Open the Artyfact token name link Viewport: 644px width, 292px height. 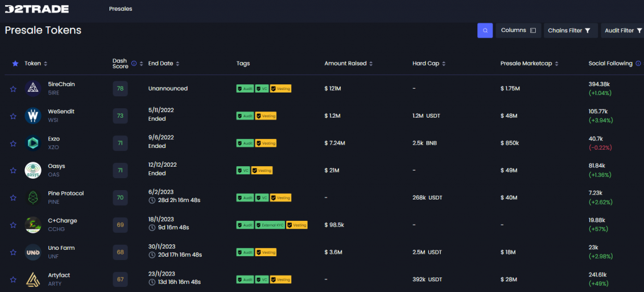click(x=58, y=275)
